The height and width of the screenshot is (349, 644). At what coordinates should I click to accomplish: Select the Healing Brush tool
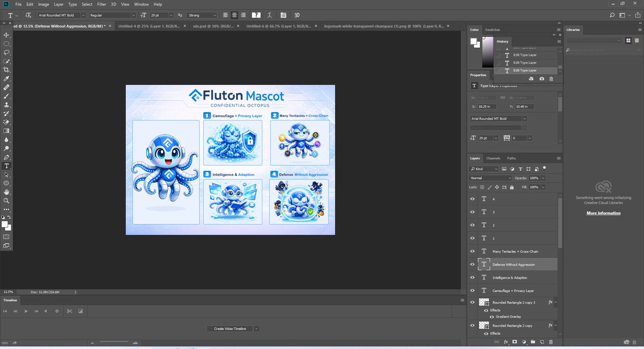6,87
